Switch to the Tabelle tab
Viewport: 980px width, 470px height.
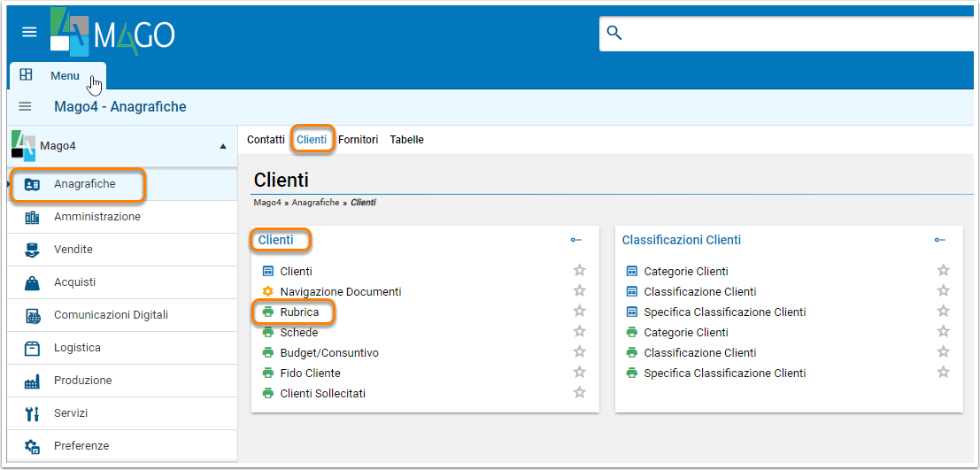407,140
